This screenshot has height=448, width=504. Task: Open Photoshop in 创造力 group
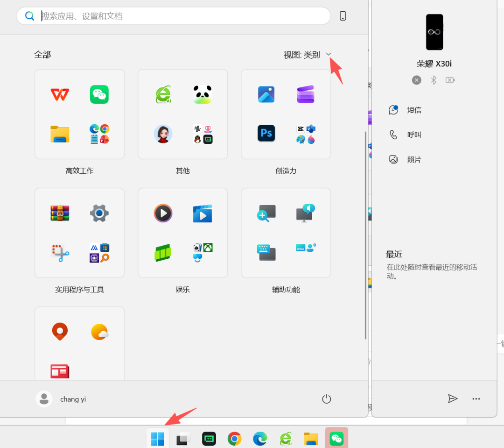click(266, 134)
